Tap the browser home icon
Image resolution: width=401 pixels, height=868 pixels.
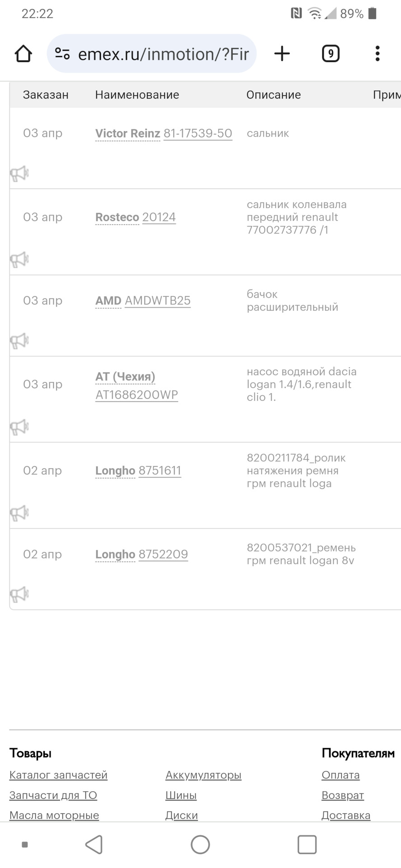point(23,54)
